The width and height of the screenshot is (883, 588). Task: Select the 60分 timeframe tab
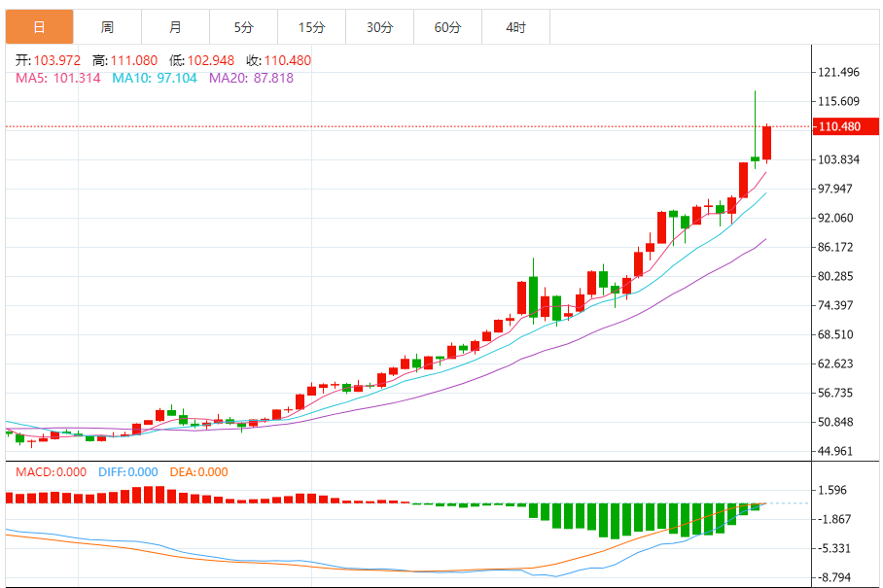(x=447, y=27)
